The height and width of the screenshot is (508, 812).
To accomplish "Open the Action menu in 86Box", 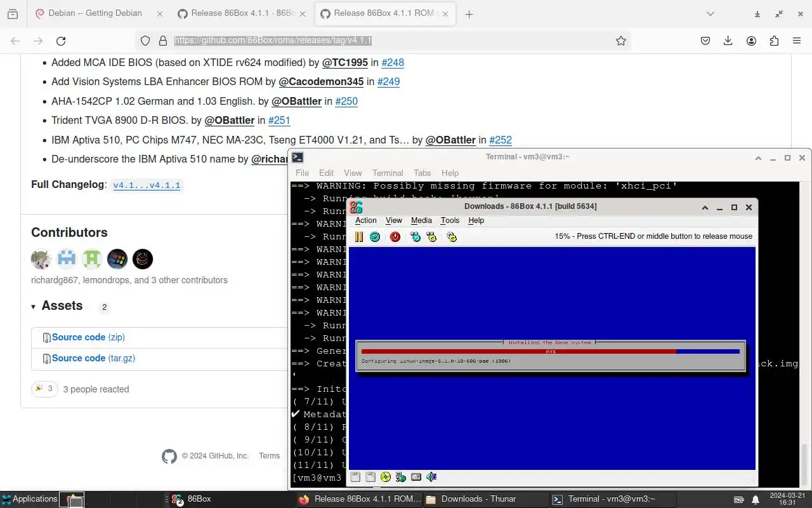I will coord(365,220).
